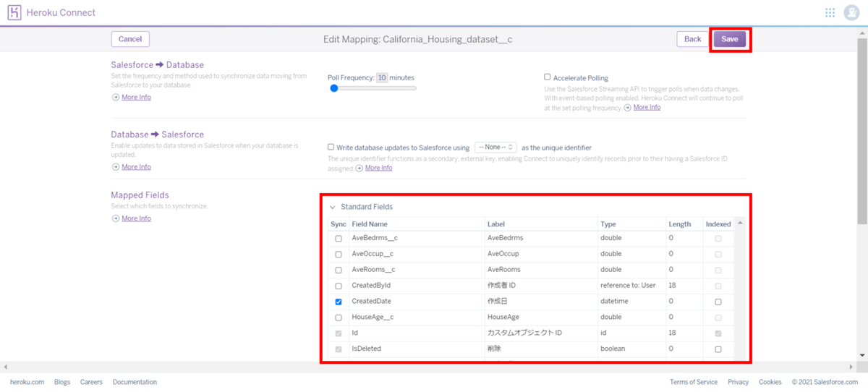Toggle Indexed checkbox for CreatedDate row
Screen dimensions: 868x392
(718, 302)
